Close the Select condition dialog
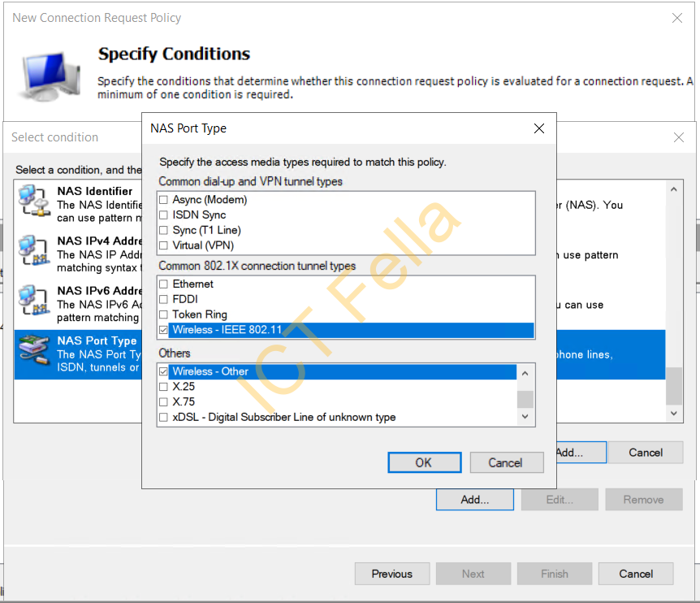Viewport: 700px width, 603px height. [x=679, y=137]
